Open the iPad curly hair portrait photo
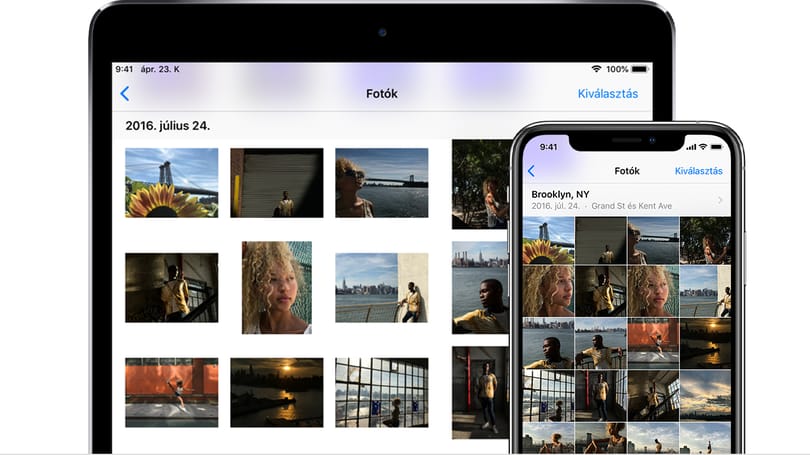This screenshot has height=455, width=810. [x=277, y=288]
